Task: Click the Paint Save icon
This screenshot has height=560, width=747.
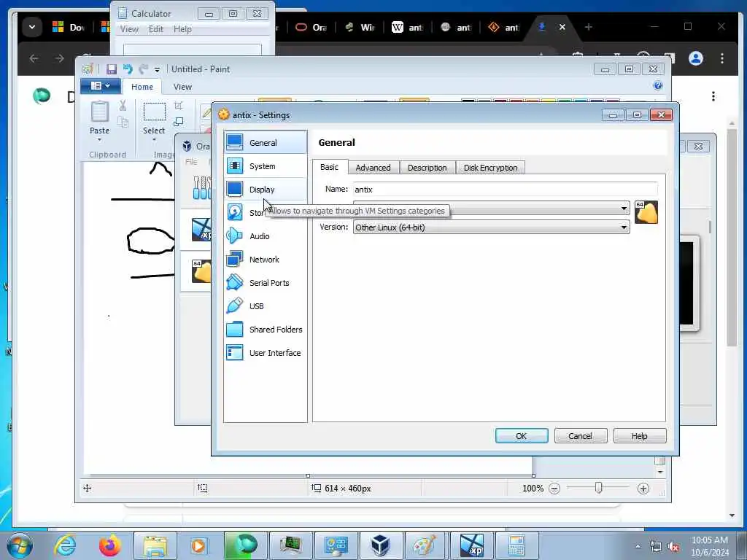Action: click(112, 69)
